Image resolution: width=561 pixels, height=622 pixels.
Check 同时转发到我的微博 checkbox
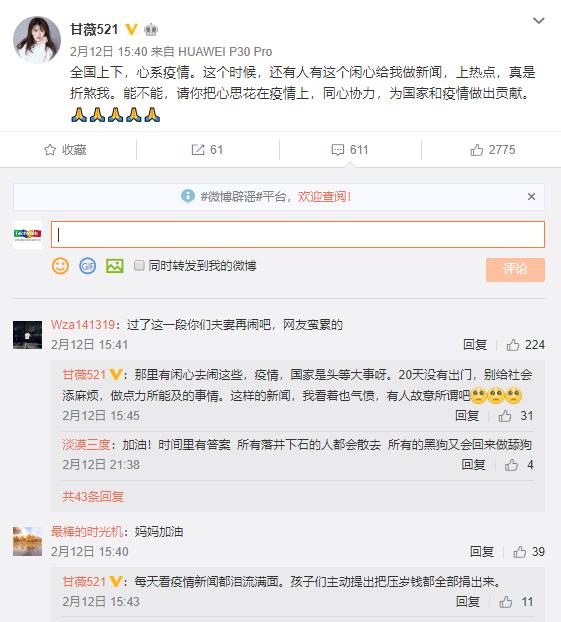point(139,265)
